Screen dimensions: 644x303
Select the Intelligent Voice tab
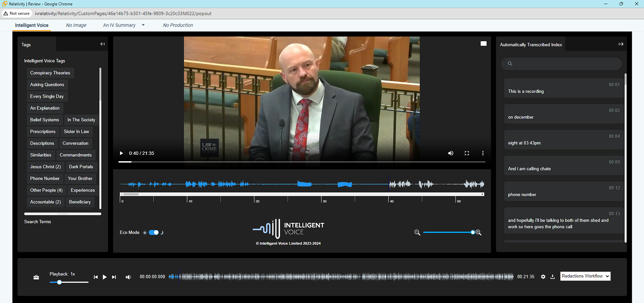32,25
